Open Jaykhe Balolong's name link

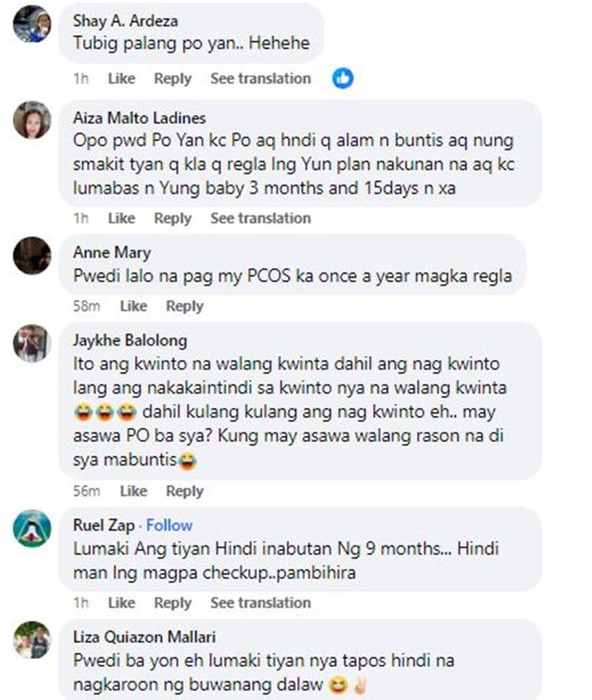click(x=130, y=341)
